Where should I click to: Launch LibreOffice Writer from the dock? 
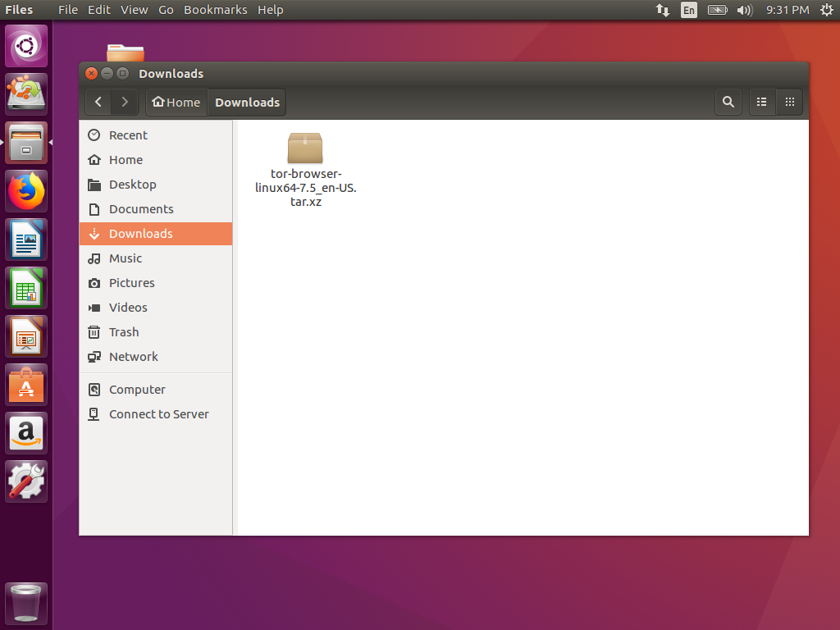click(x=27, y=240)
